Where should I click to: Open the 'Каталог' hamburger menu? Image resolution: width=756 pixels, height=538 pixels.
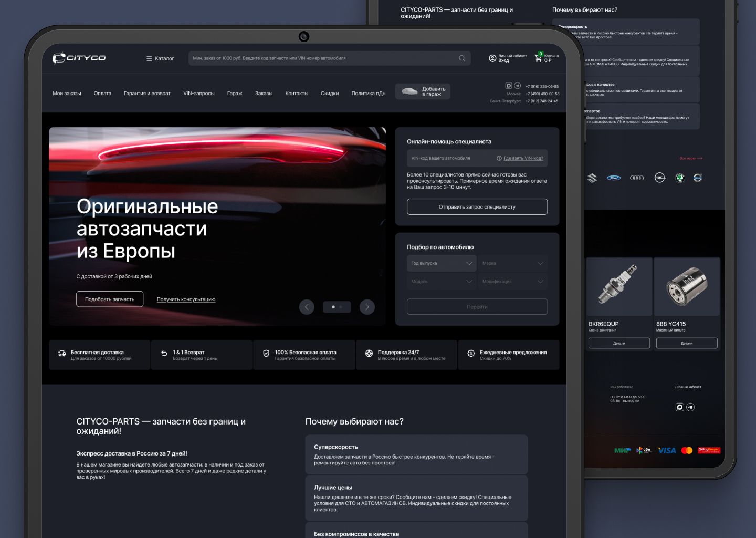click(x=160, y=58)
